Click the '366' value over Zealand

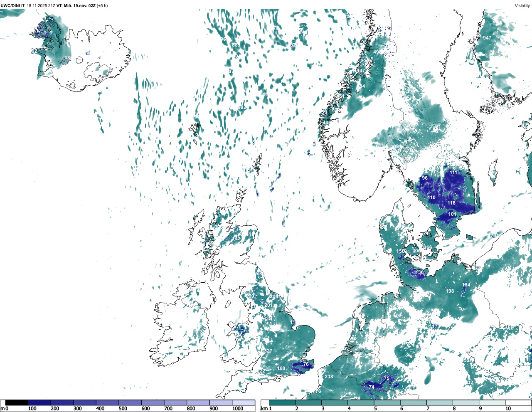428,247
